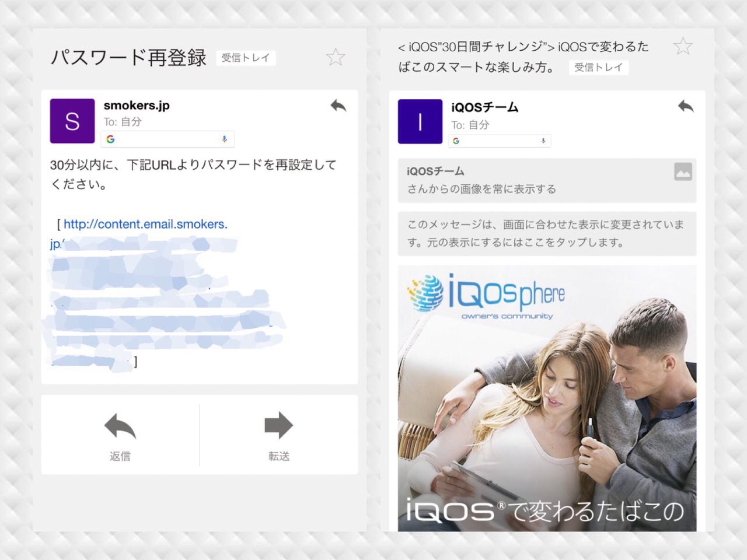
Task: Click Google logo under iQOSチーム sender
Action: pos(456,141)
